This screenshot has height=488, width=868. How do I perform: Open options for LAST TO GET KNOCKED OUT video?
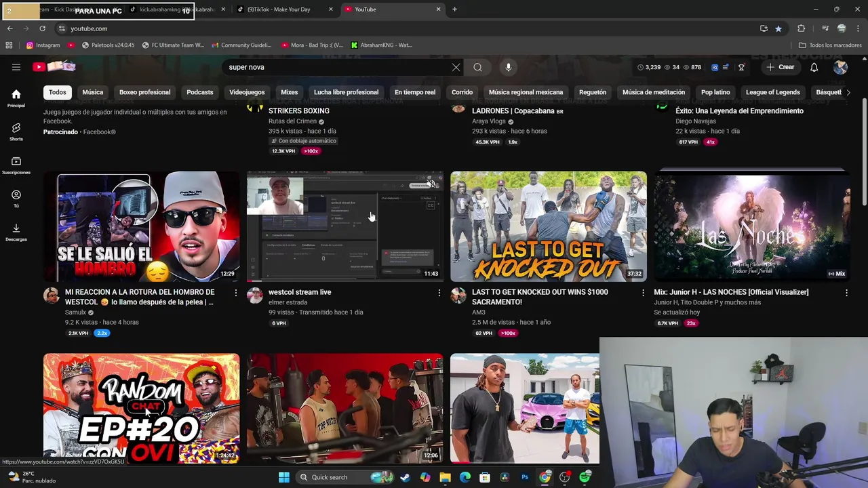(643, 293)
